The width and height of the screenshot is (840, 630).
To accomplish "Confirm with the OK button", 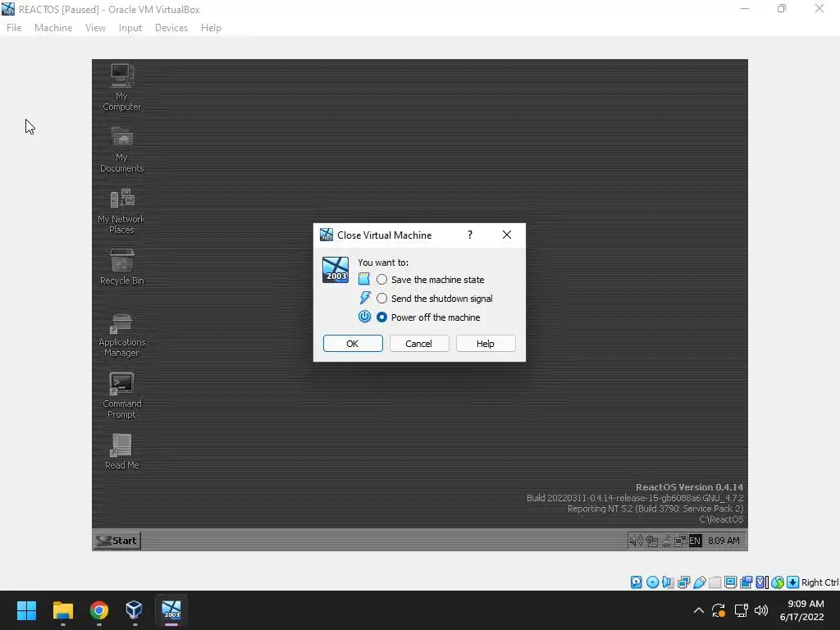I will coord(353,344).
